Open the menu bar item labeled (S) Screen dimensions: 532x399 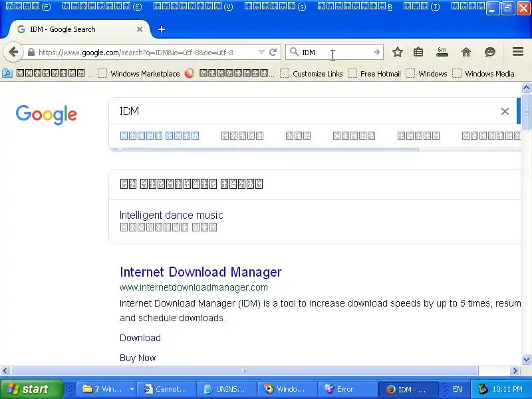coord(275,6)
